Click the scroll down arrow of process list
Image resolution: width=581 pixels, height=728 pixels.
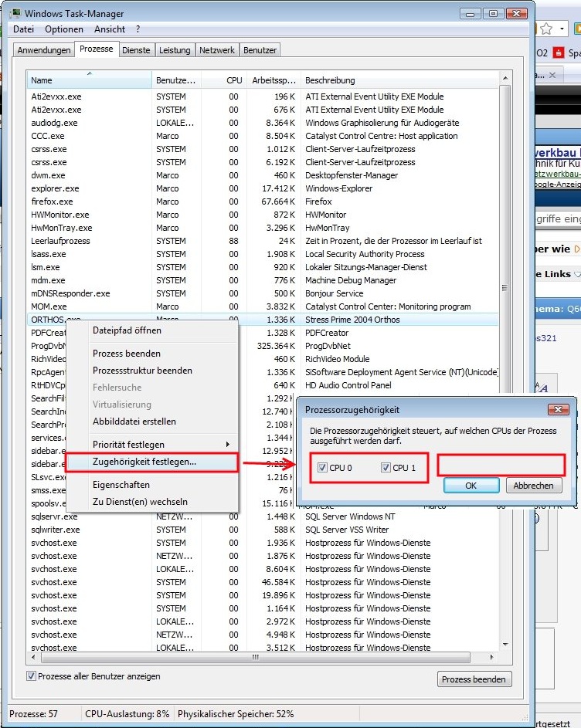505,645
